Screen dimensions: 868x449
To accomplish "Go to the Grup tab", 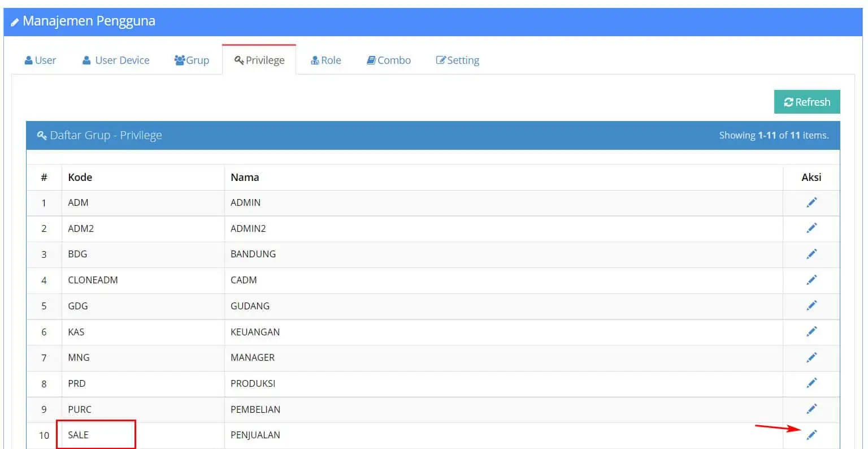I will pyautogui.click(x=192, y=61).
